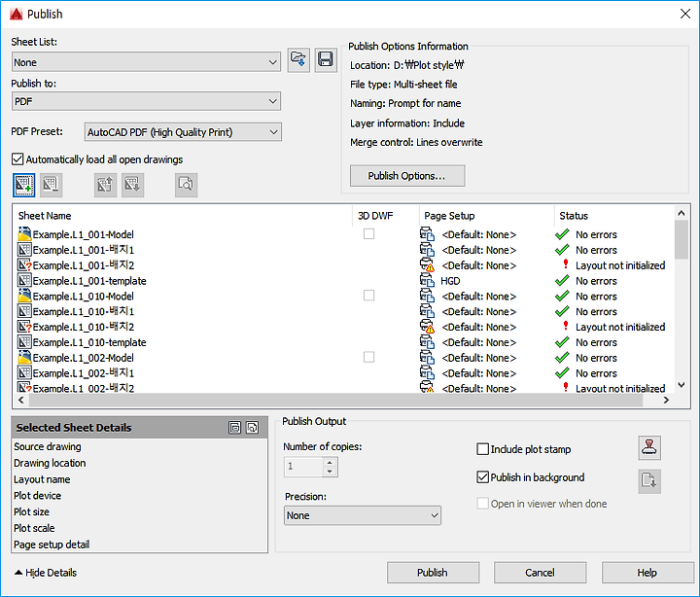Click the Load Sheet List icon
The height and width of the screenshot is (597, 700).
click(298, 60)
